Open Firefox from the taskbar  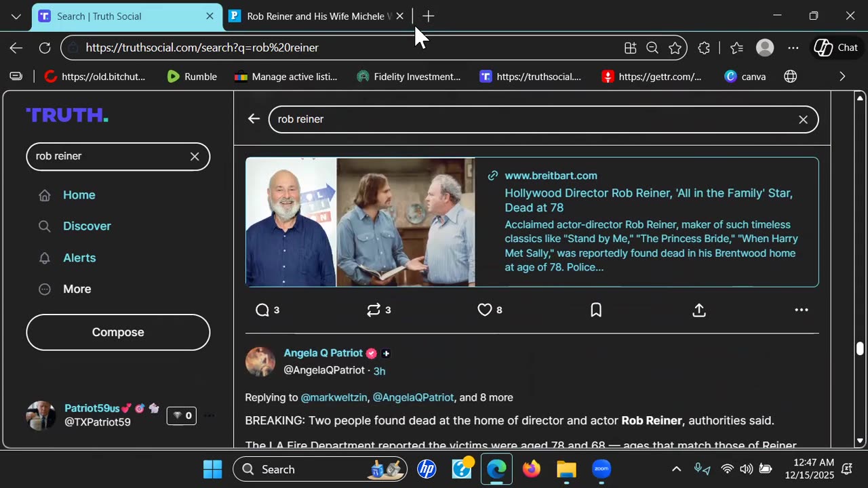point(532,469)
